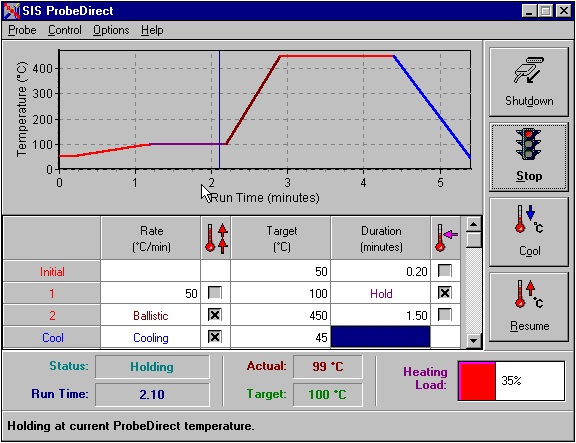Select the Cool row header
This screenshot has height=443, width=576.
click(52, 337)
